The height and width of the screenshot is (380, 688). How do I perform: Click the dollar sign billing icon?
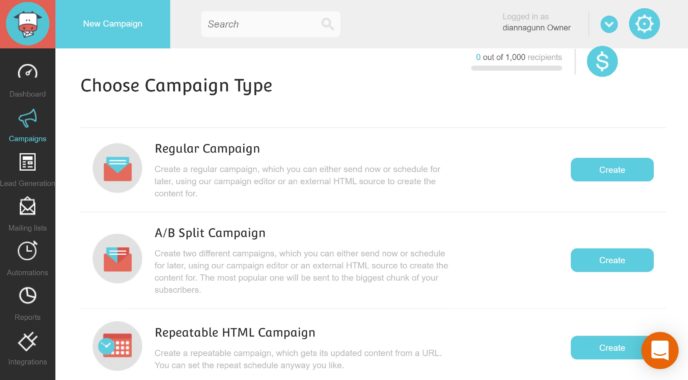coord(602,61)
